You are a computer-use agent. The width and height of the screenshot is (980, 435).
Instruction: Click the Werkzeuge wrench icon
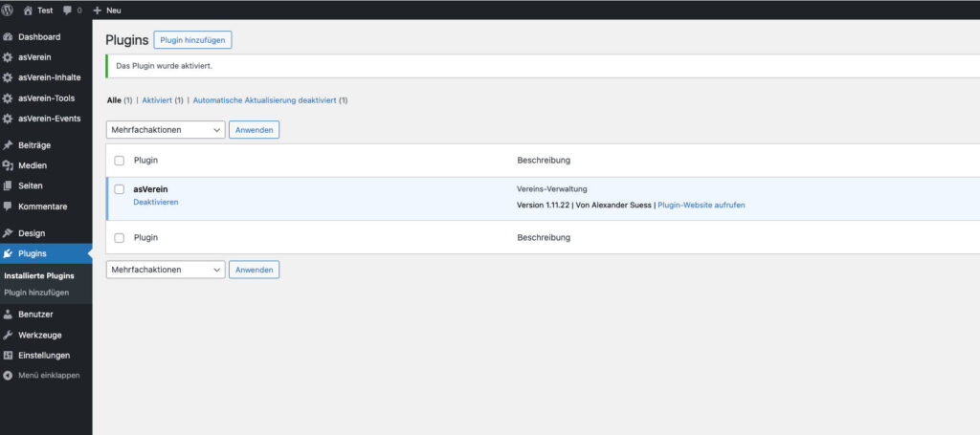8,335
